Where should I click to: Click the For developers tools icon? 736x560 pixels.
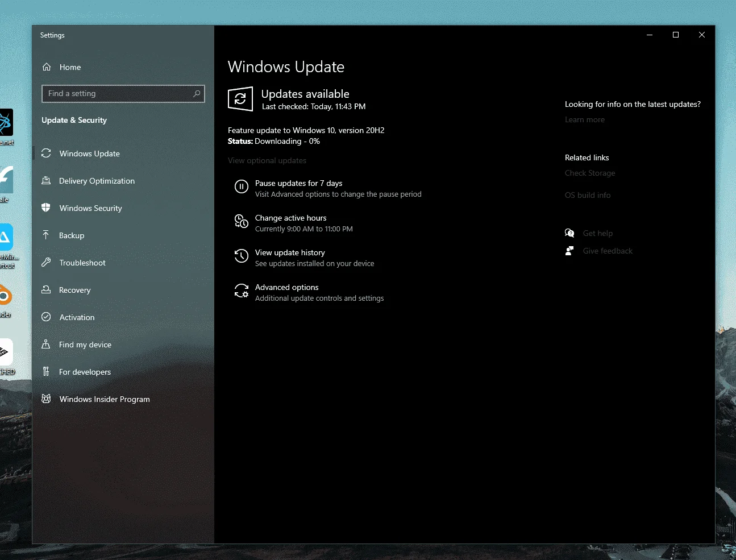point(47,372)
